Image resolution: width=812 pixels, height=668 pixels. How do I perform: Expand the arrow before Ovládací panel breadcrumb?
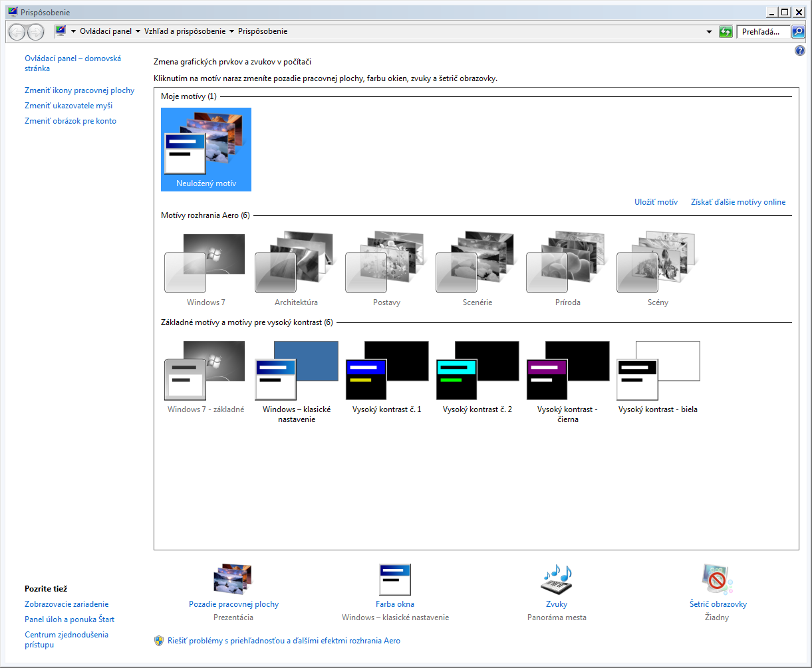coord(73,31)
